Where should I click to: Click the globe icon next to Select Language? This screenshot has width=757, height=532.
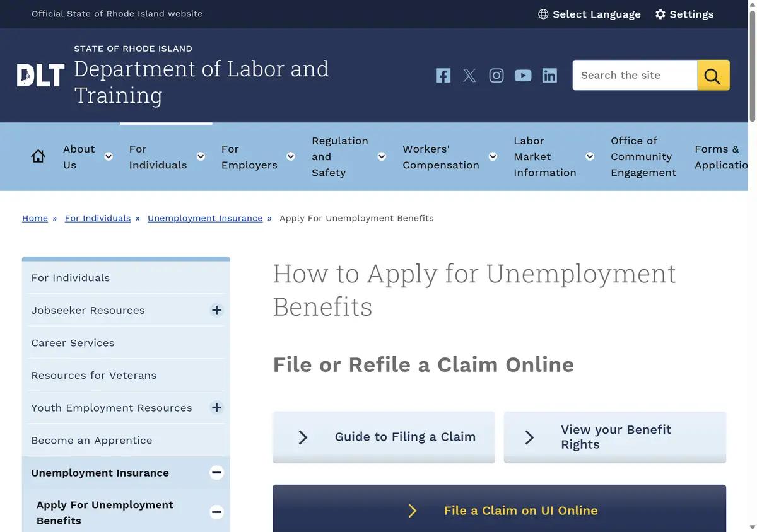tap(543, 14)
